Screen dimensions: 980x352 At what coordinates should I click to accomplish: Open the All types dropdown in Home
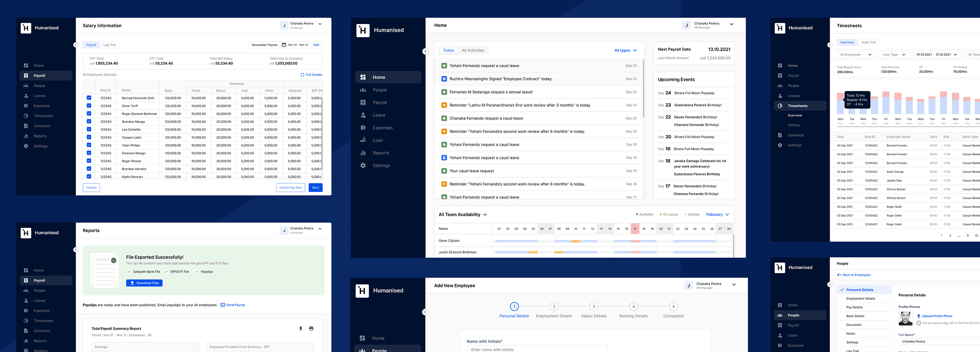coord(625,51)
